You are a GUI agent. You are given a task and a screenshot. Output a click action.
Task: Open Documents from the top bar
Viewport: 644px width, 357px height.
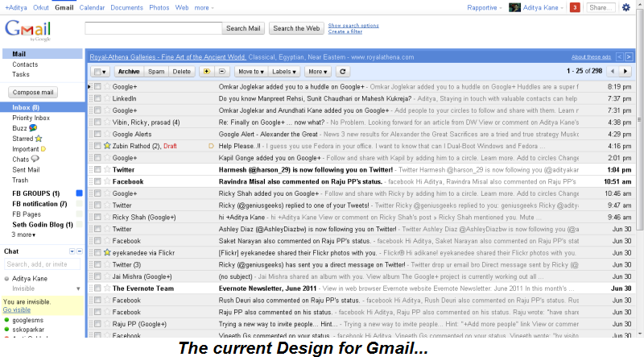pos(126,7)
